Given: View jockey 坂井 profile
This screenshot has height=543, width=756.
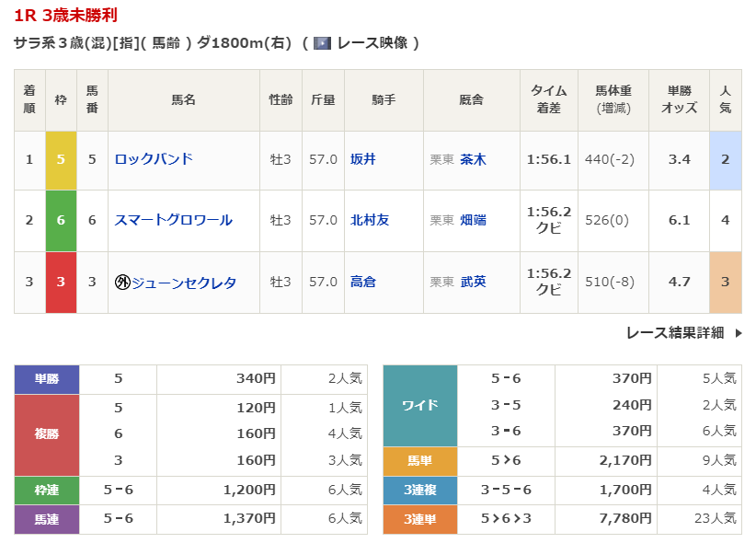Looking at the screenshot, I should [362, 159].
